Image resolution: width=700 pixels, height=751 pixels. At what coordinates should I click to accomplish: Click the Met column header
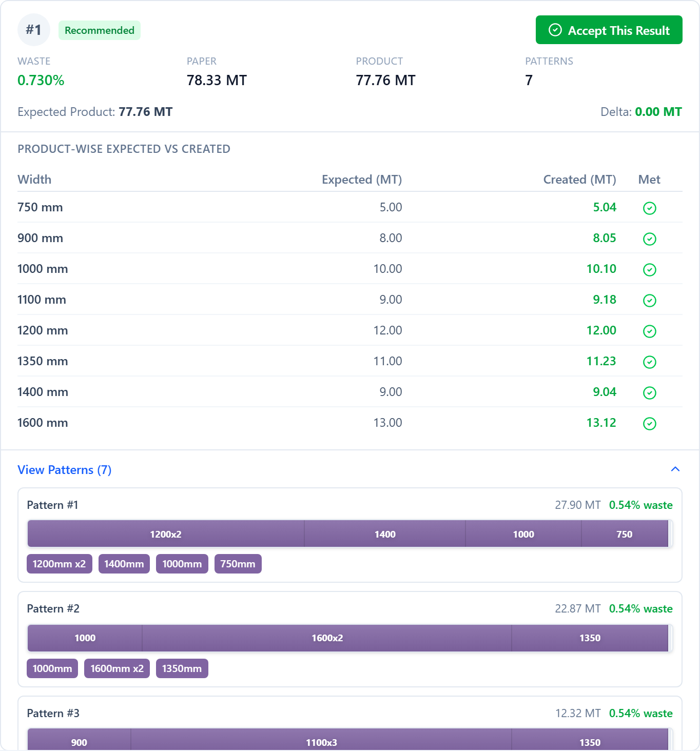tap(649, 180)
